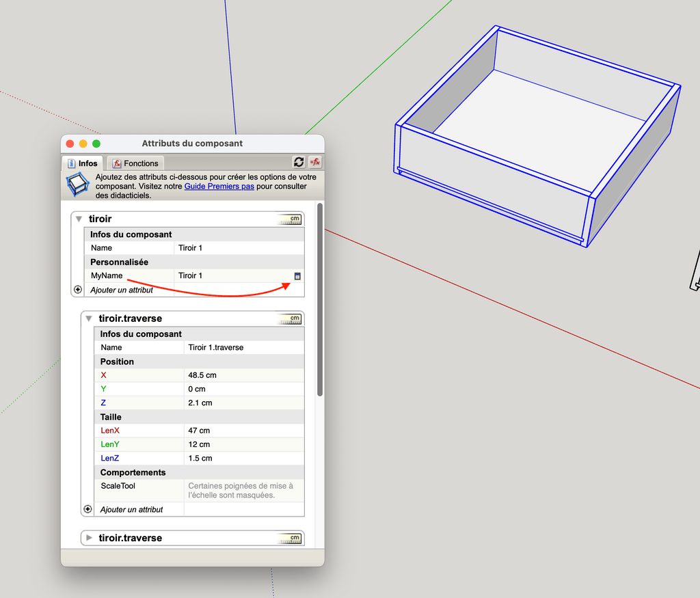Click the plus icon beside tiroir's Ajouter un attribut

(78, 290)
